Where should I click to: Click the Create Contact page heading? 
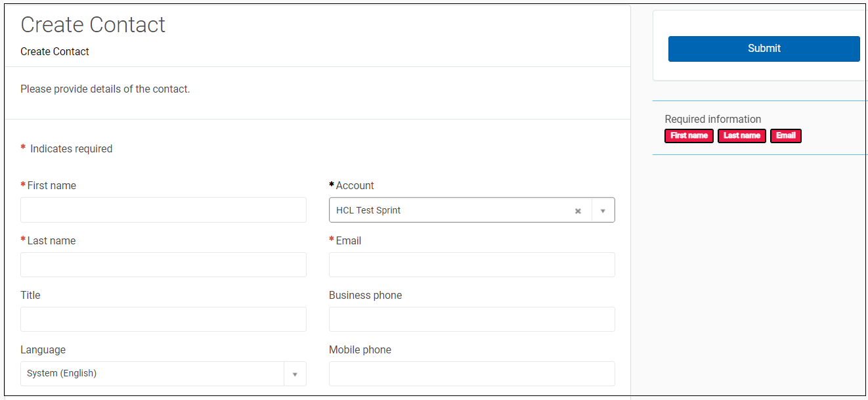coord(93,25)
